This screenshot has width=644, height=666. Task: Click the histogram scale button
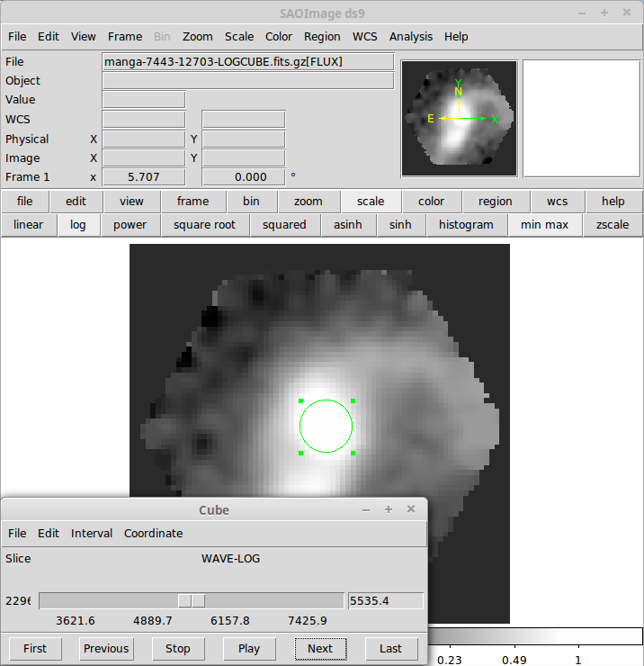tap(466, 225)
